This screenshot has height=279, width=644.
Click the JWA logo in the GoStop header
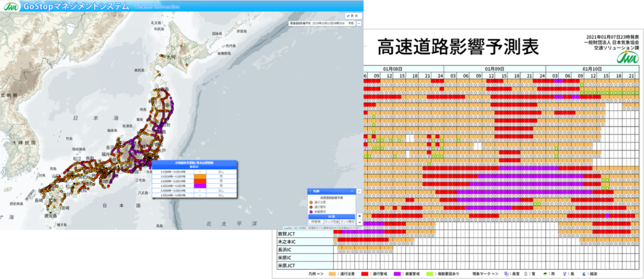11,6
